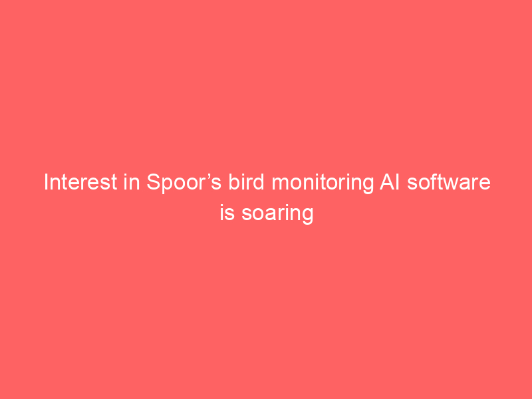
Task: Click the word "is" before "soaring"
Action: 227,213
